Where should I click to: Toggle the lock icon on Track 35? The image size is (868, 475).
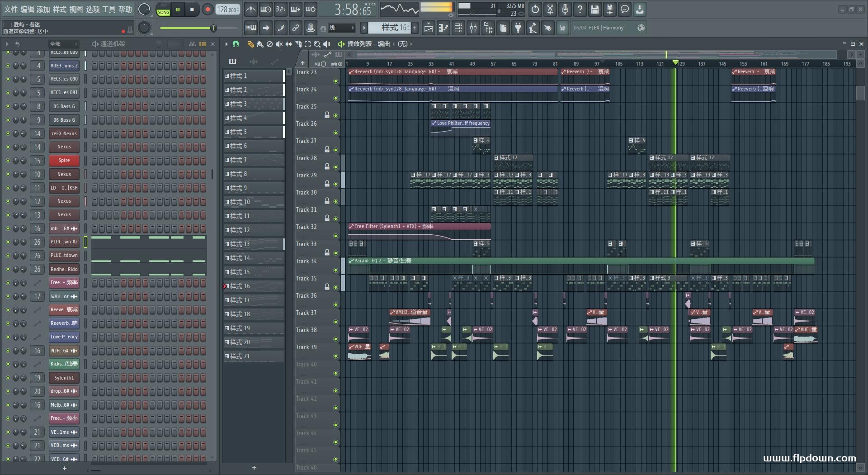(x=327, y=287)
